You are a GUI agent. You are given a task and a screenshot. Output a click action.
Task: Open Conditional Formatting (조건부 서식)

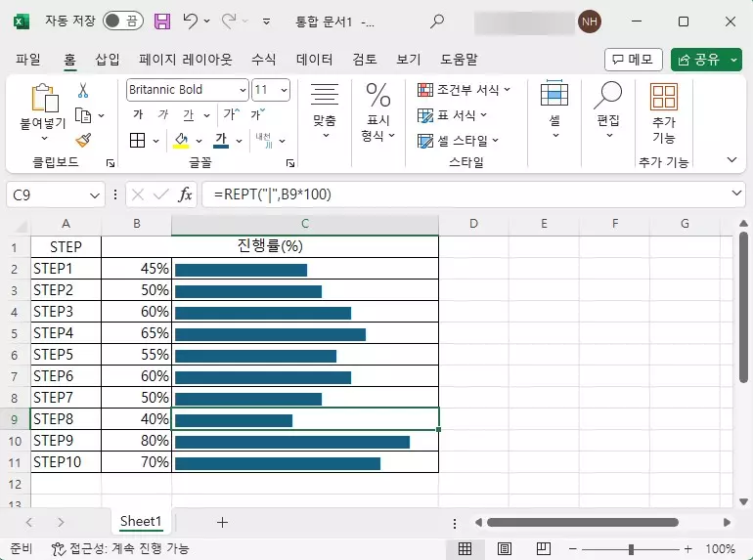464,90
